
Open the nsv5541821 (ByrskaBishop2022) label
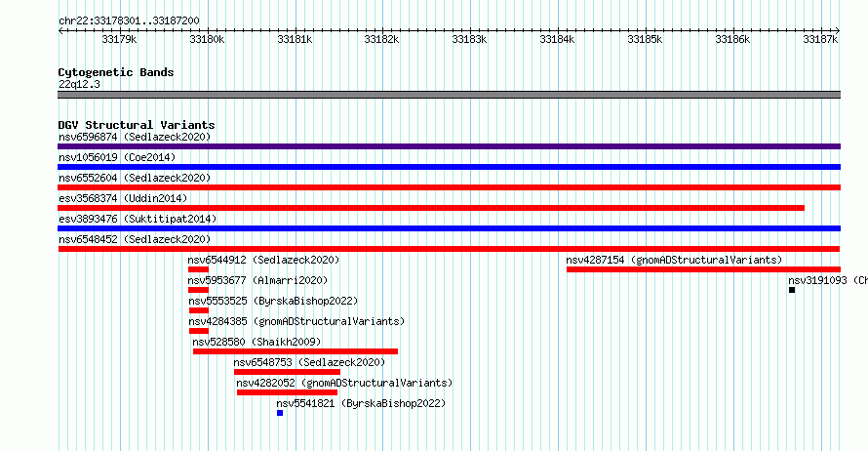click(361, 403)
